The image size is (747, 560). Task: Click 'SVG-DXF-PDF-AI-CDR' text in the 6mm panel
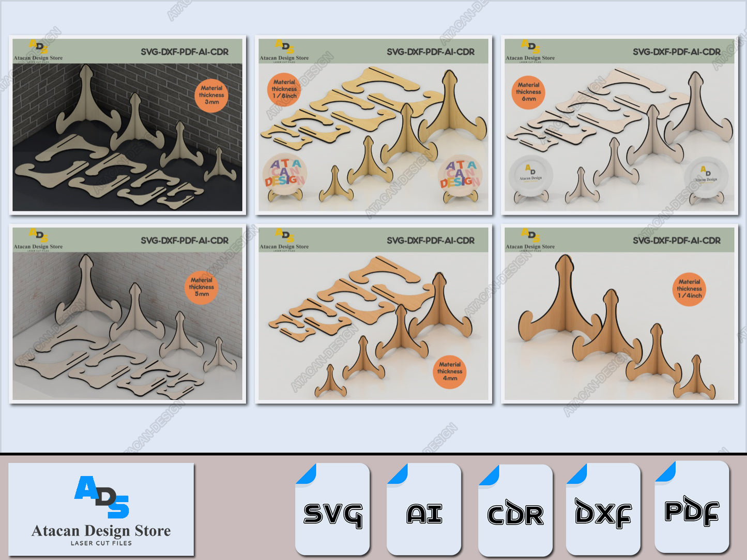(677, 52)
